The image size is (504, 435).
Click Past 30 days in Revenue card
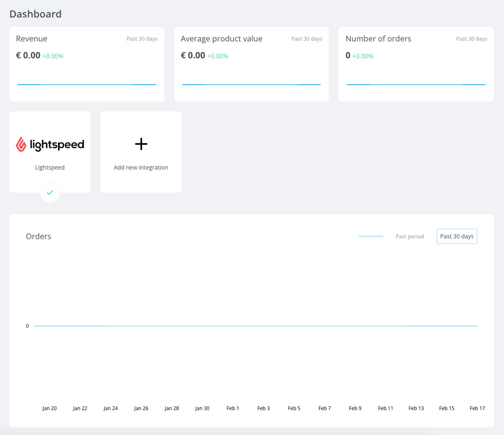(x=142, y=39)
